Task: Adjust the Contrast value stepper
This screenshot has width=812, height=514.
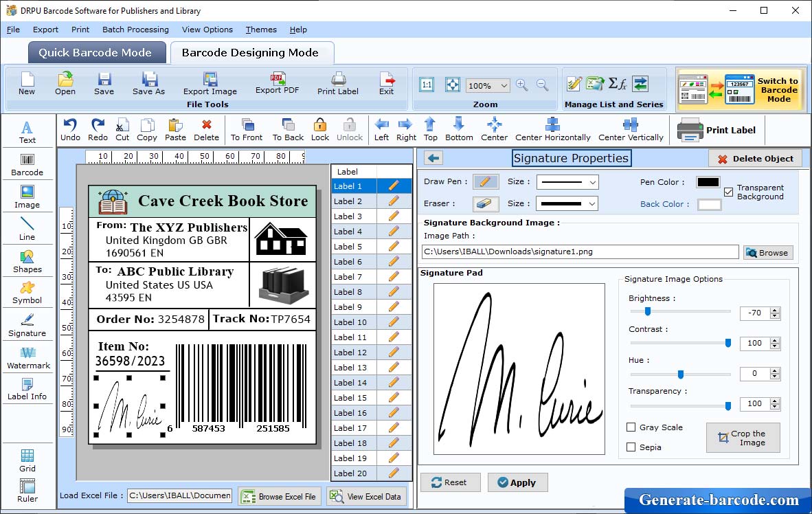Action: (x=775, y=344)
